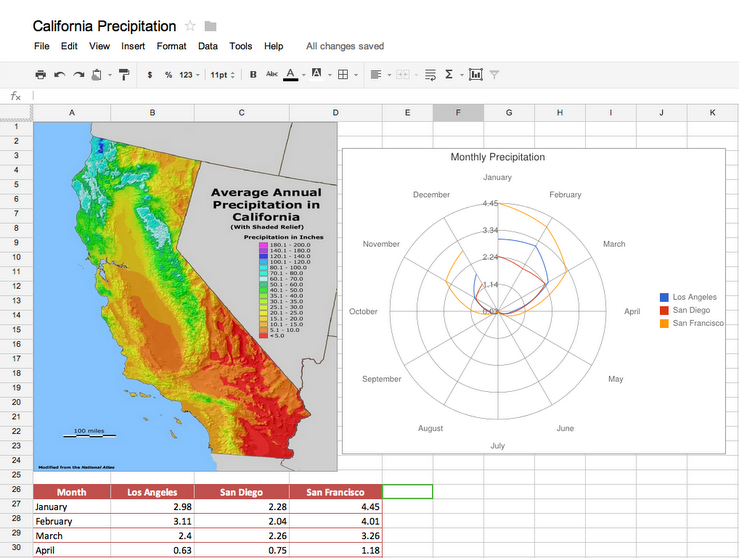Apply bold formatting to cell
Screen dimensions: 739x558
(x=253, y=74)
